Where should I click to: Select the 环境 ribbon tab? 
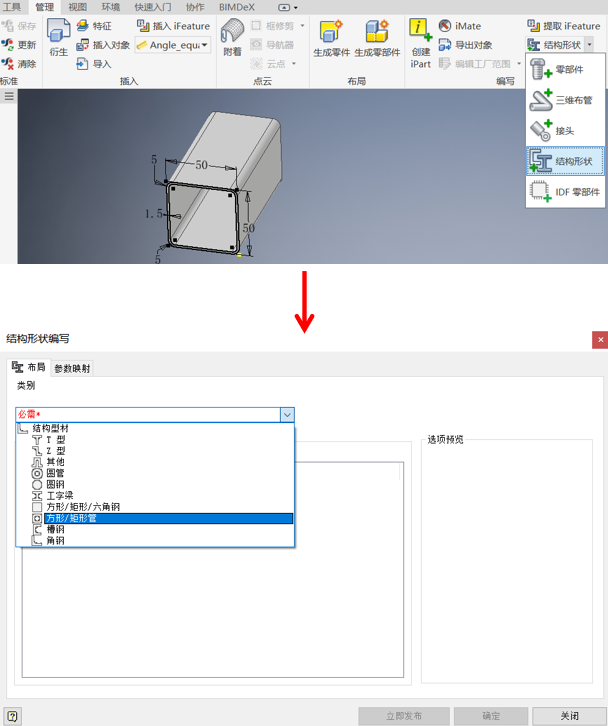coord(110,7)
